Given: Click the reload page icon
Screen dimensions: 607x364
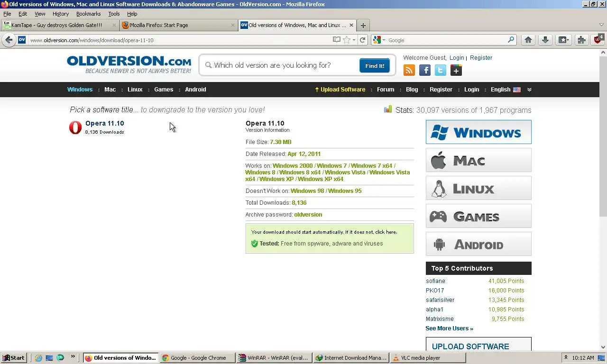Looking at the screenshot, I should 363,40.
